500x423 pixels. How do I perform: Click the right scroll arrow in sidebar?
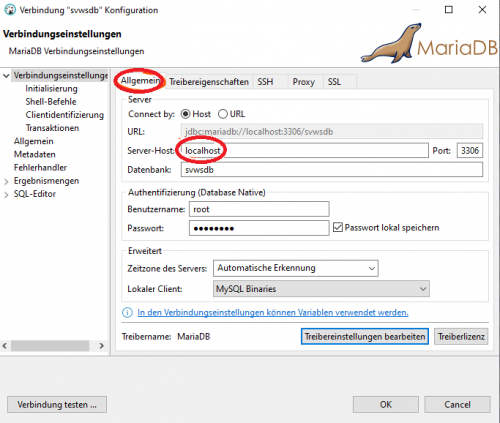click(x=102, y=346)
